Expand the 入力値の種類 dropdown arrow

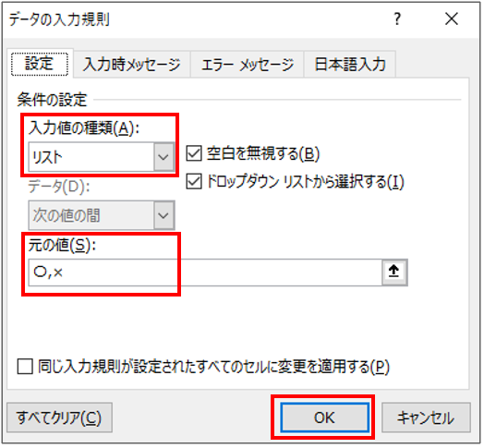coord(163,157)
